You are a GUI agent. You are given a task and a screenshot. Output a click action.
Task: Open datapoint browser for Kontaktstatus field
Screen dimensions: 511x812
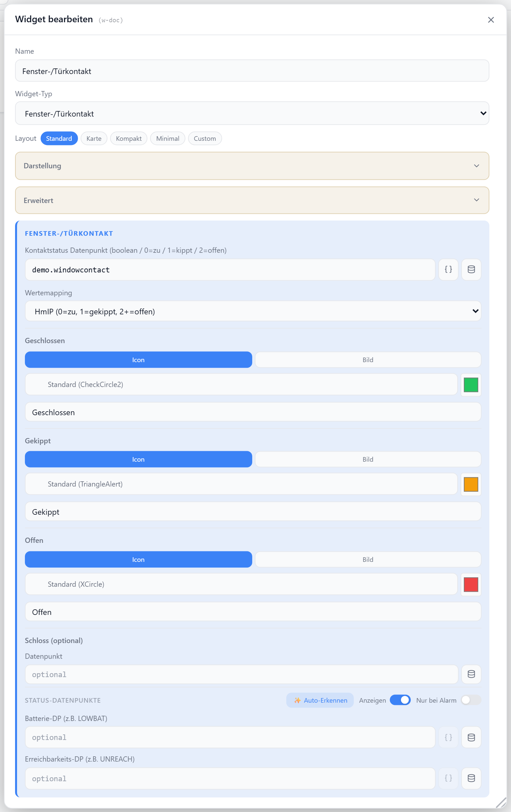(x=471, y=269)
